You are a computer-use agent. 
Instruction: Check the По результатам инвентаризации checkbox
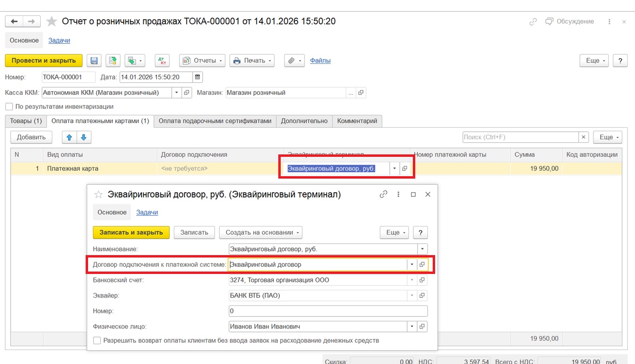(9, 106)
